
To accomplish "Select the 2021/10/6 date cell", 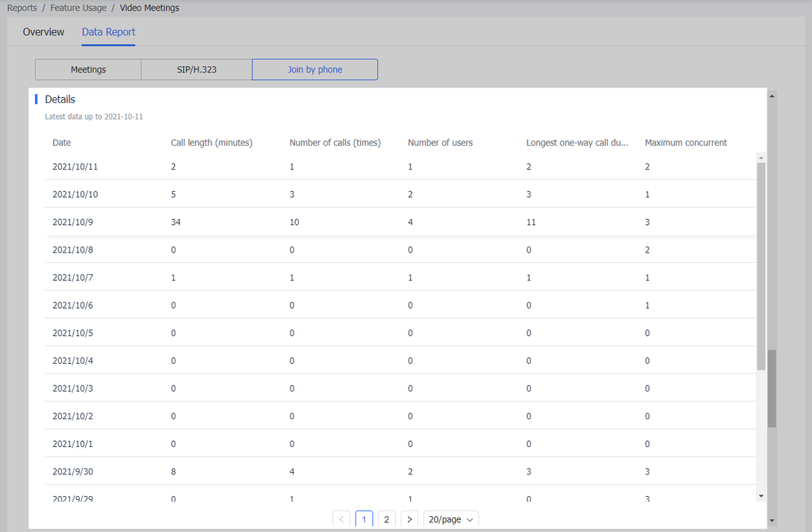I will point(72,305).
